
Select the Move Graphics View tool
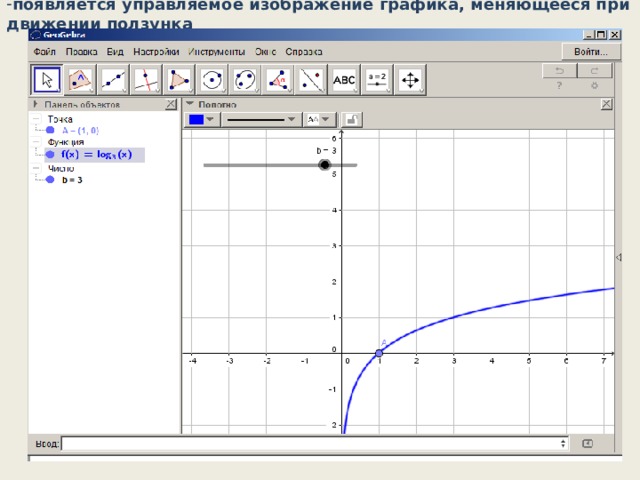[410, 80]
